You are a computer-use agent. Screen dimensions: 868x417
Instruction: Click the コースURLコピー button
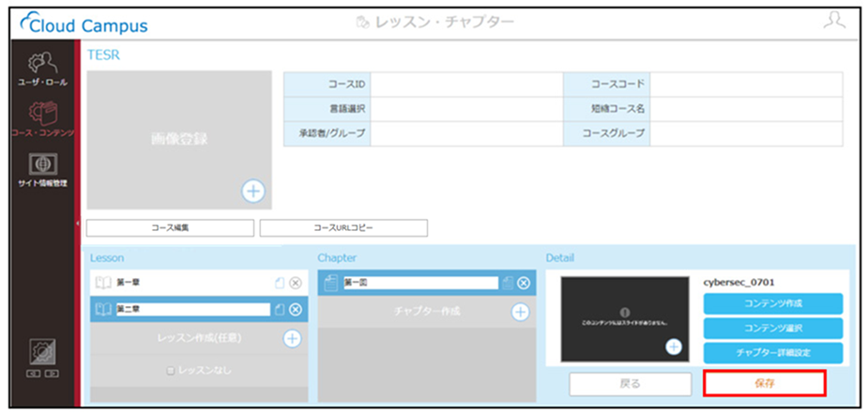(x=343, y=227)
